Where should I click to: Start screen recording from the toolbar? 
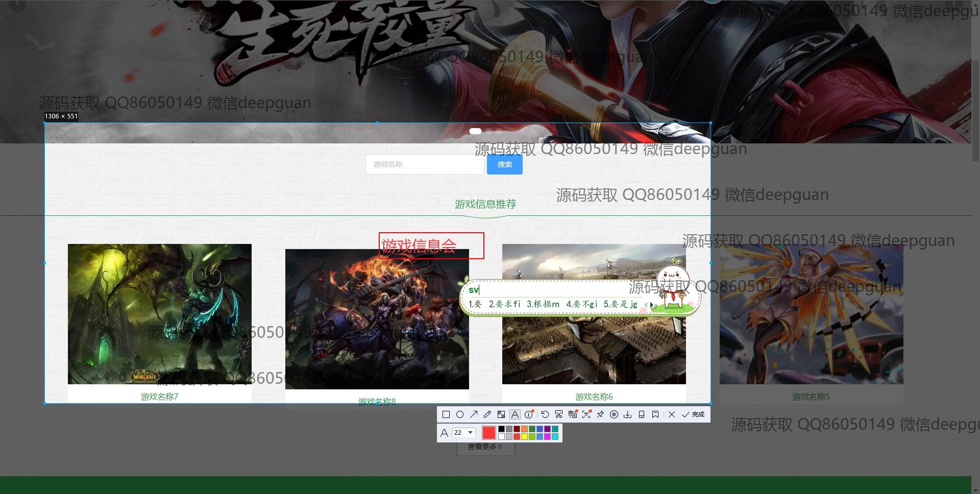pos(614,414)
